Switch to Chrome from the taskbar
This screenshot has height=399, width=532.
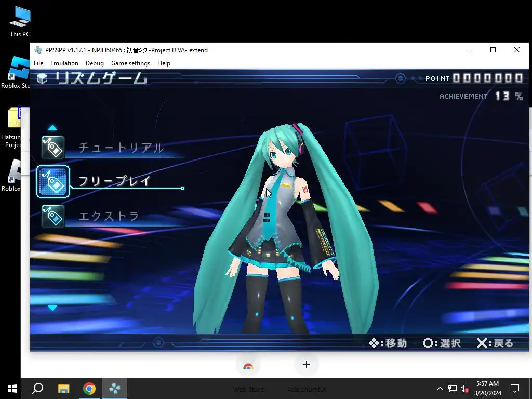(x=89, y=389)
